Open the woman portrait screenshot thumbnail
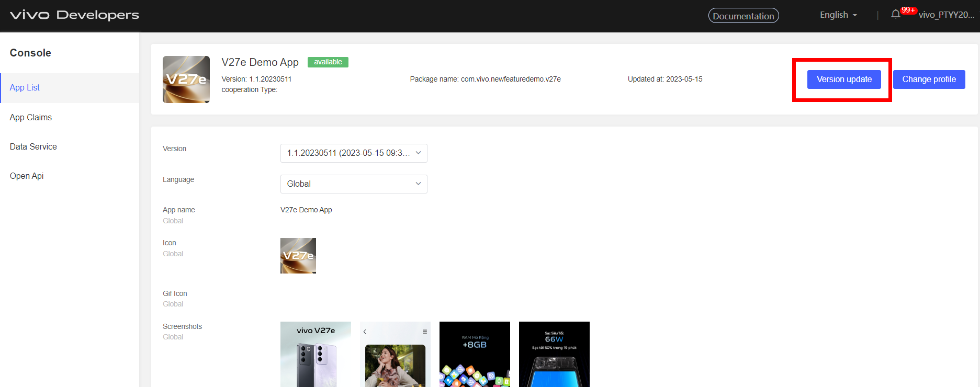The width and height of the screenshot is (980, 387). (395, 354)
